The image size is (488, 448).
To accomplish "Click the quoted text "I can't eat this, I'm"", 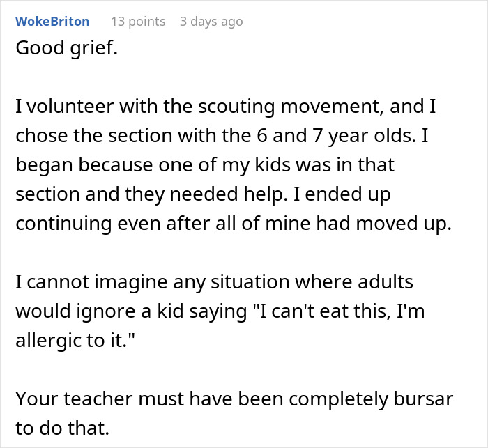I will [340, 311].
